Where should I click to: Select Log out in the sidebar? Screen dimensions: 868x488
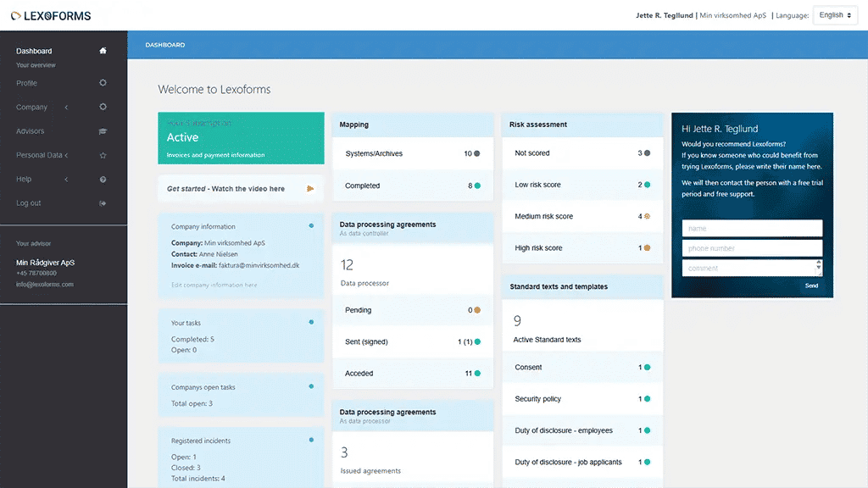point(28,203)
